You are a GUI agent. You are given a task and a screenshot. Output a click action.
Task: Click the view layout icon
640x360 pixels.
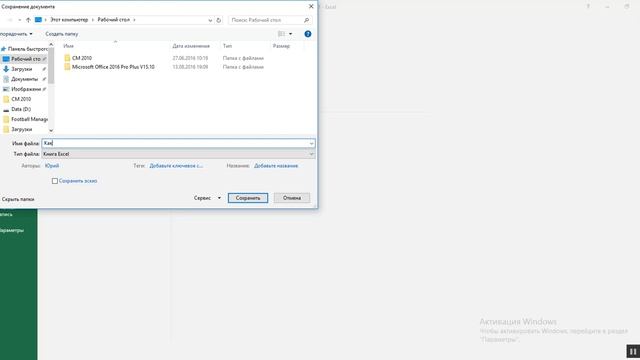pyautogui.click(x=281, y=34)
